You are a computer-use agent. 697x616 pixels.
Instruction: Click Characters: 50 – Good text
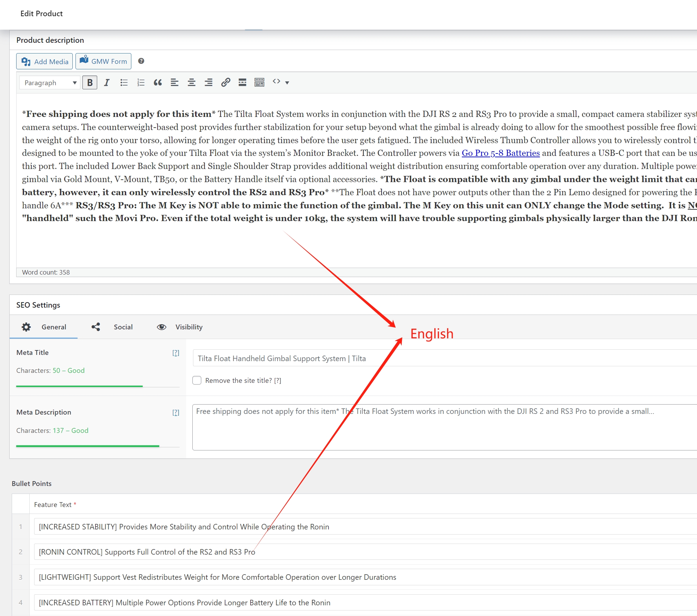(x=50, y=370)
